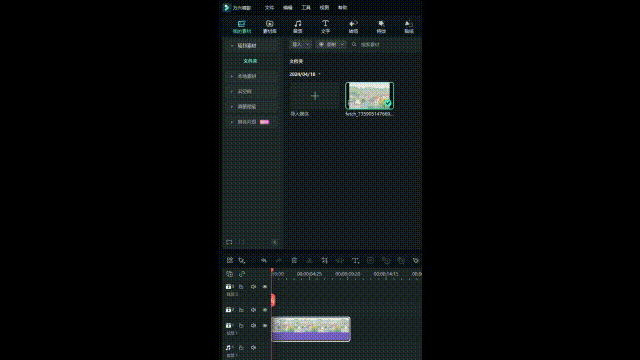Open the 编辑 (Edit) menu

(288, 8)
